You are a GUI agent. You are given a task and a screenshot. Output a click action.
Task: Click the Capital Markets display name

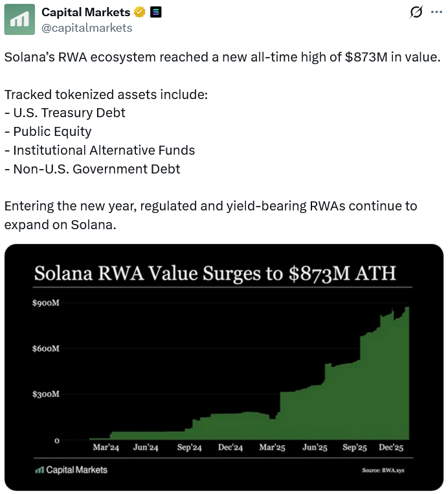click(85, 12)
